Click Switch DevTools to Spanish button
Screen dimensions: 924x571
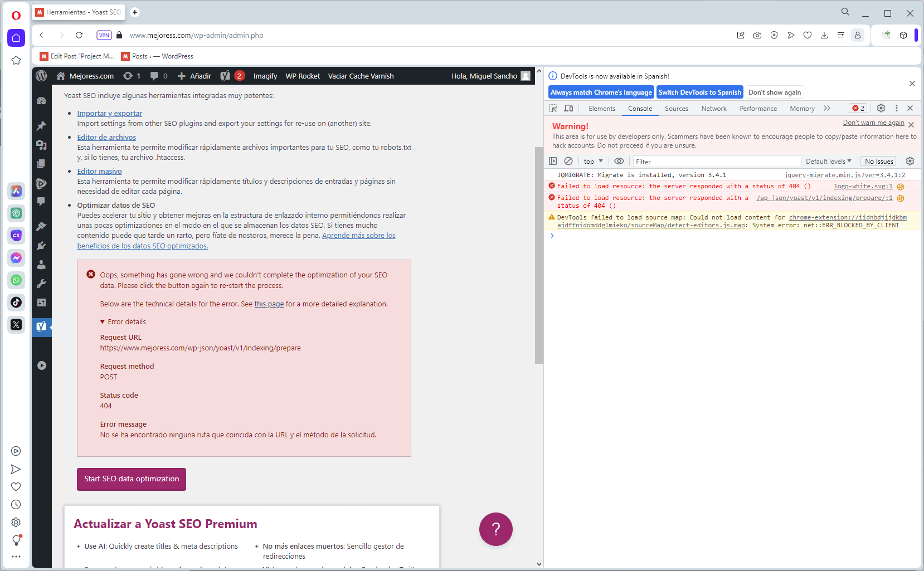699,92
